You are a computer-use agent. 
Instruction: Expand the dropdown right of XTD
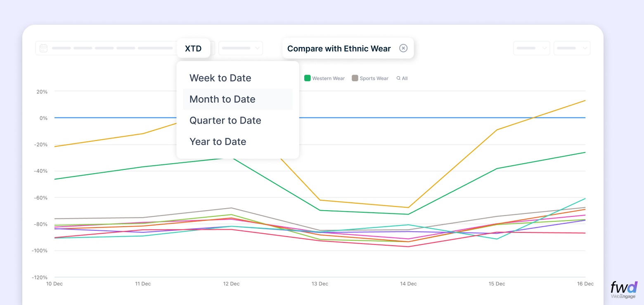point(241,48)
